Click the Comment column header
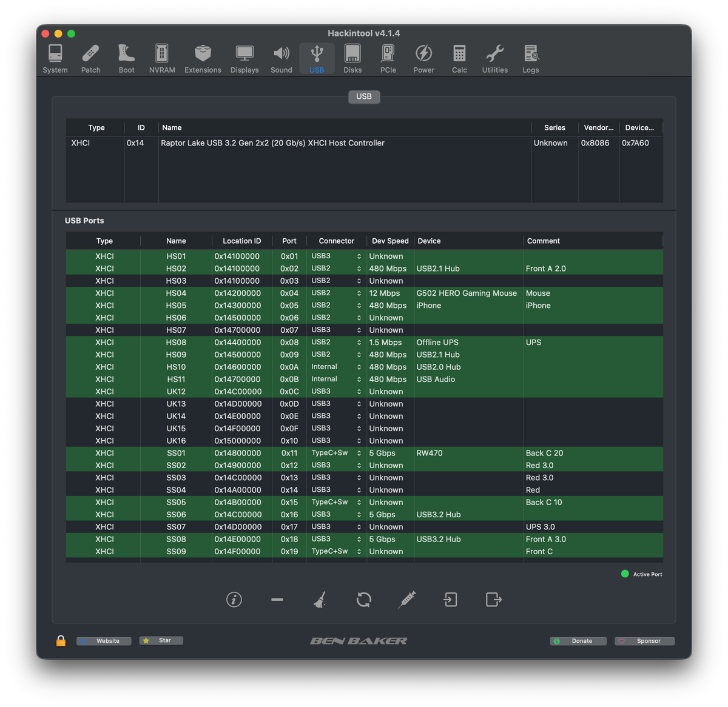728x707 pixels. [x=593, y=241]
